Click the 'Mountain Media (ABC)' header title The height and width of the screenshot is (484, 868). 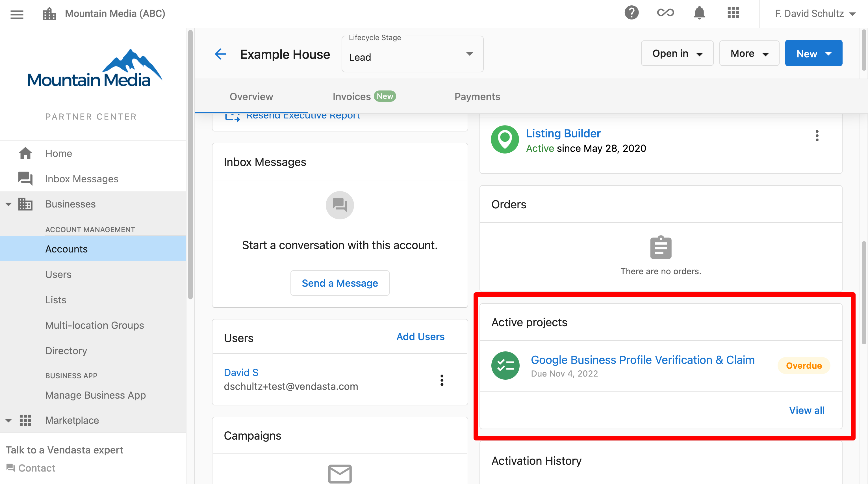[115, 14]
